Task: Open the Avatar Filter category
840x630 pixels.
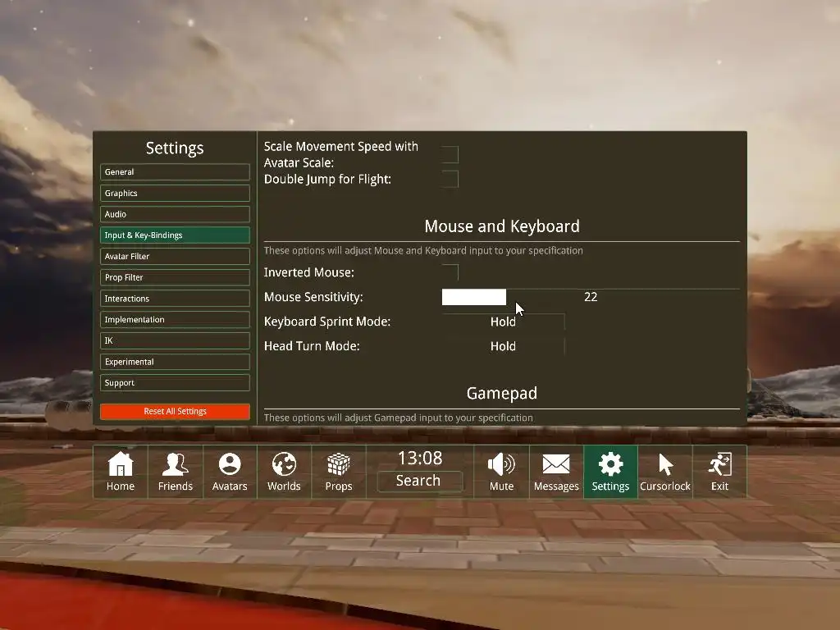Action: tap(175, 256)
